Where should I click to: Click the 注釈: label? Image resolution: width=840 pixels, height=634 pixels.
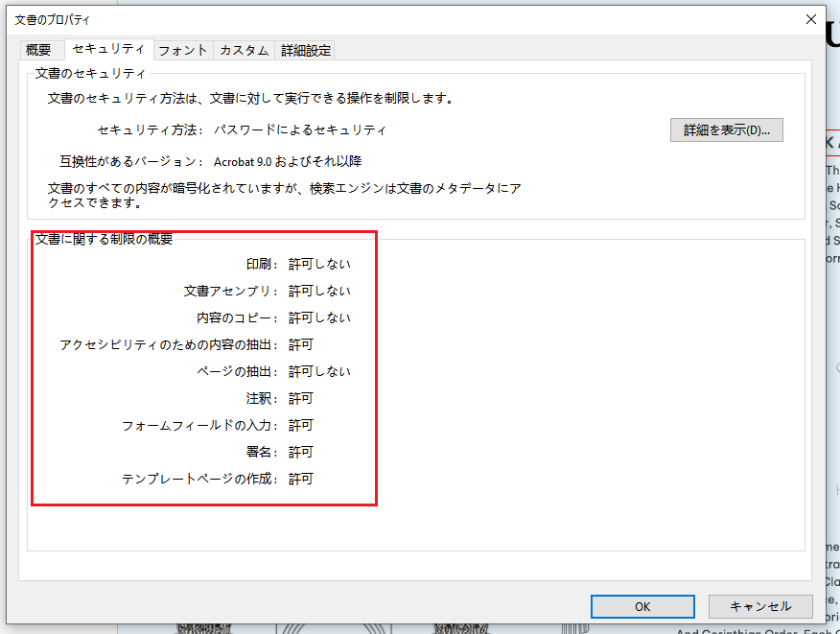coord(262,398)
